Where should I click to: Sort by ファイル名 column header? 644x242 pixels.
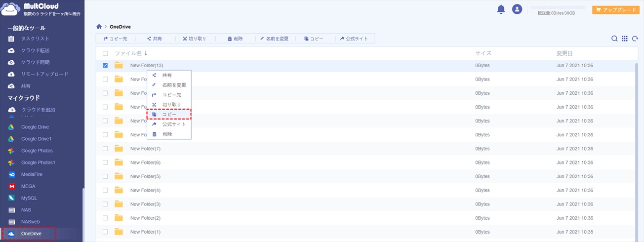(x=131, y=53)
